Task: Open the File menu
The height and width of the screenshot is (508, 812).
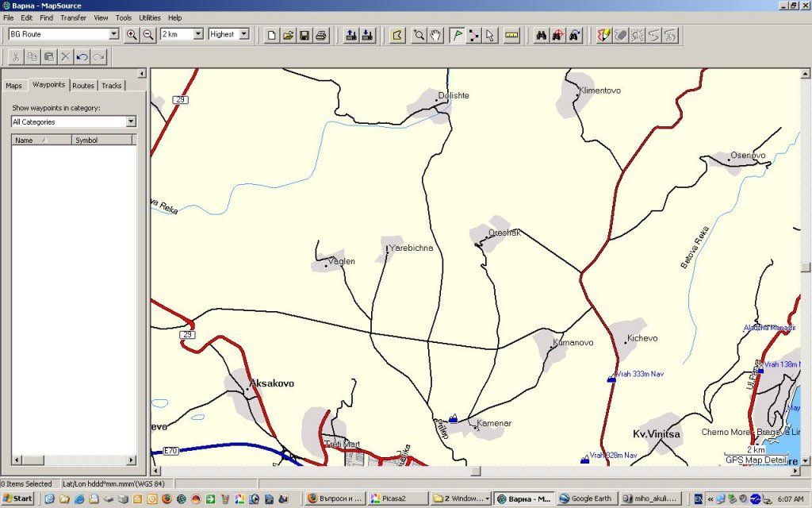Action: pos(9,17)
